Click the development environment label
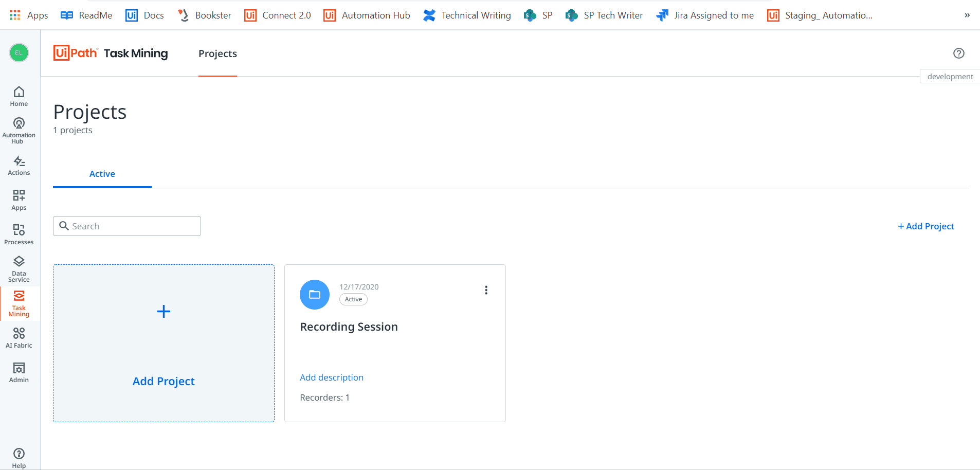 coord(950,76)
